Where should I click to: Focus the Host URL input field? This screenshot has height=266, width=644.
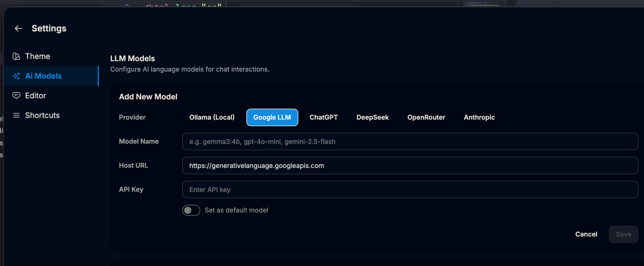click(x=410, y=165)
